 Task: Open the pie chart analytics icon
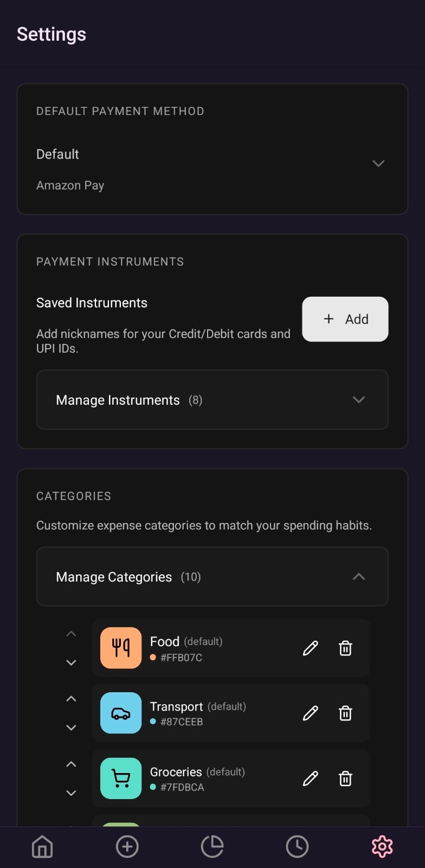[212, 846]
